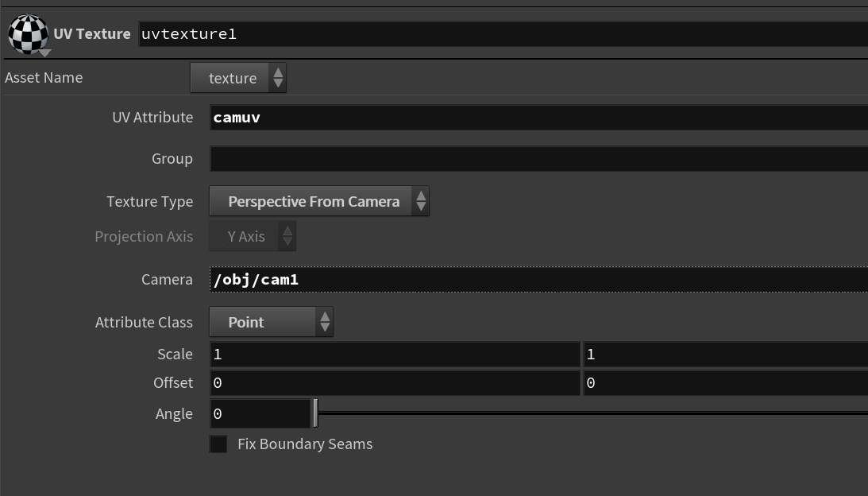
Task: Click the UV Attribute camuv field
Action: pyautogui.click(x=538, y=118)
